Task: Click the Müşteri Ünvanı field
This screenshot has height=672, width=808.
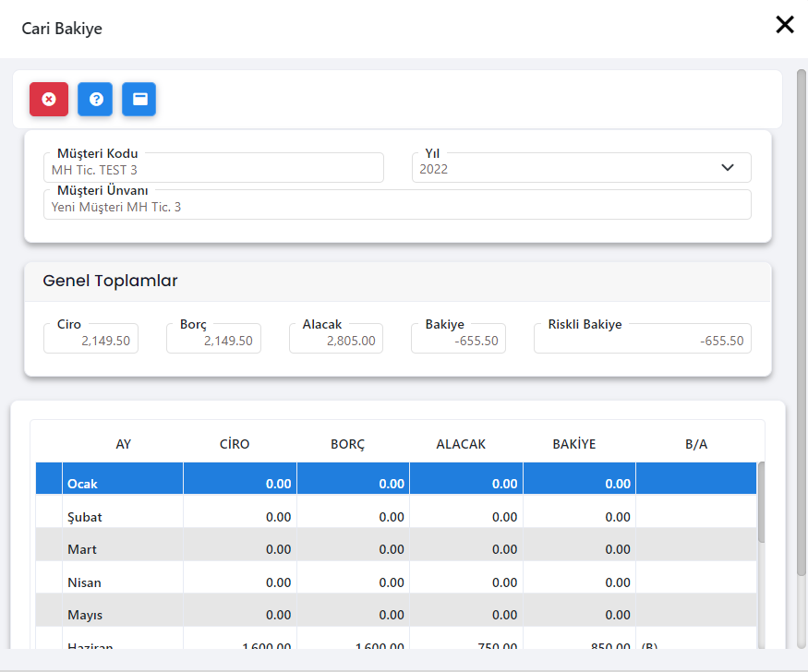Action: [x=397, y=207]
